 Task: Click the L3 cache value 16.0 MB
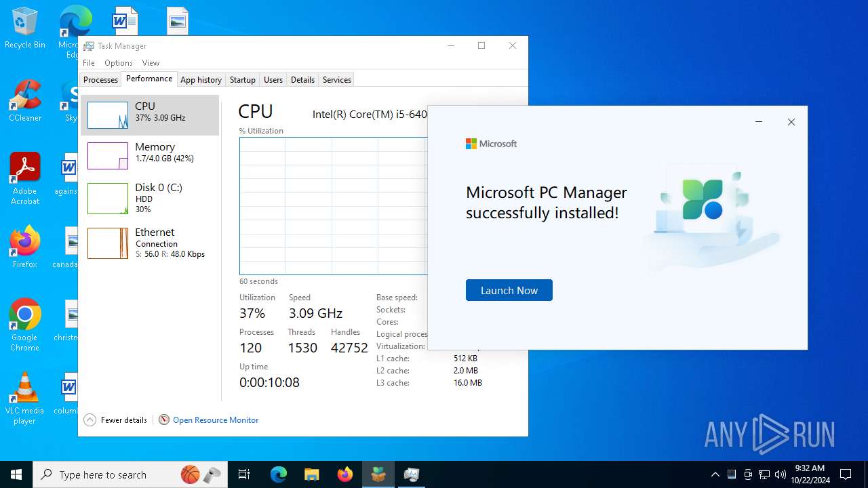pyautogui.click(x=468, y=383)
